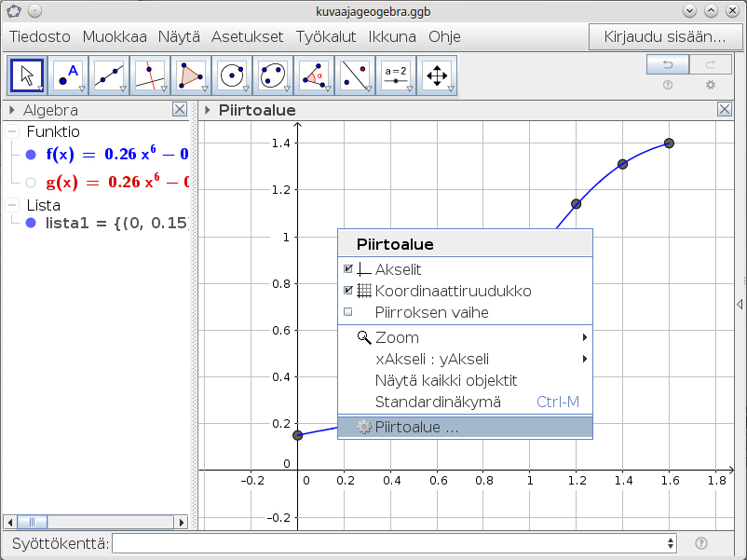Image resolution: width=747 pixels, height=560 pixels.
Task: Select the Perpendicular Line tool
Action: coord(150,75)
